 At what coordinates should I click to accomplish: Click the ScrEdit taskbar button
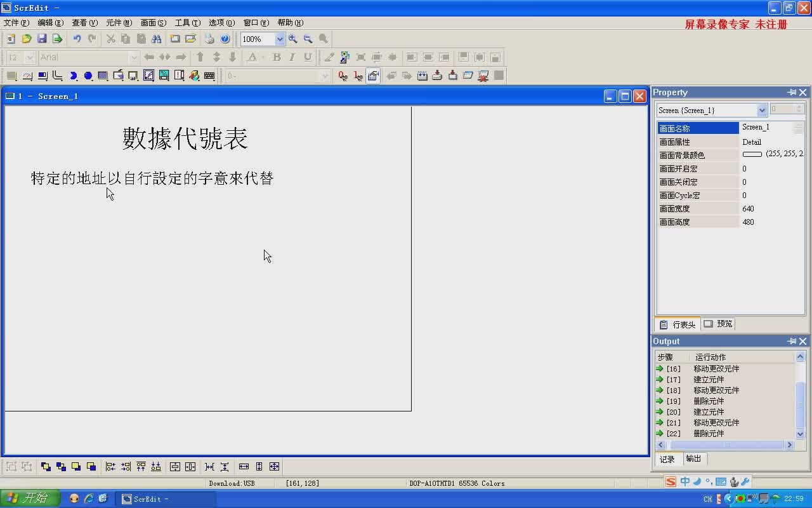pyautogui.click(x=166, y=499)
